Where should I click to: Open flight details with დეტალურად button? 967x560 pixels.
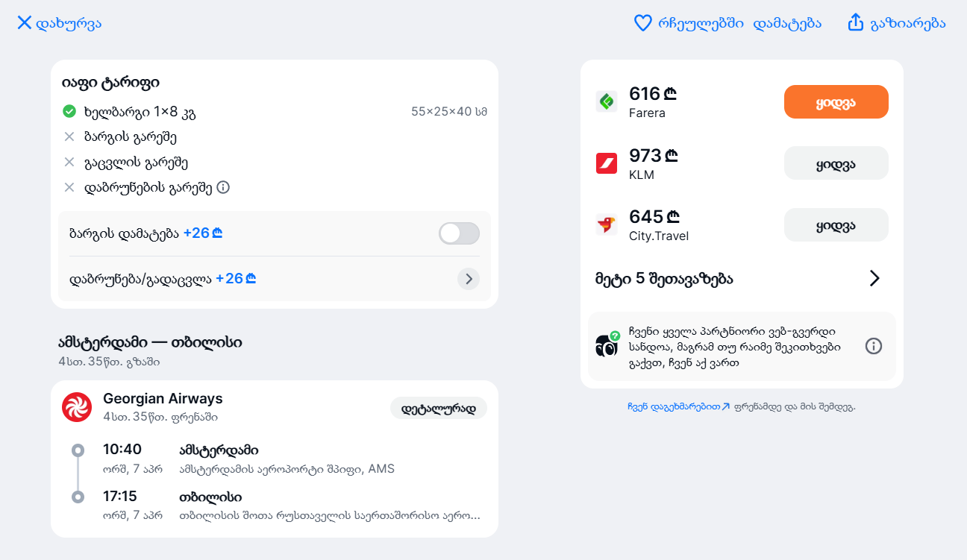click(x=439, y=408)
